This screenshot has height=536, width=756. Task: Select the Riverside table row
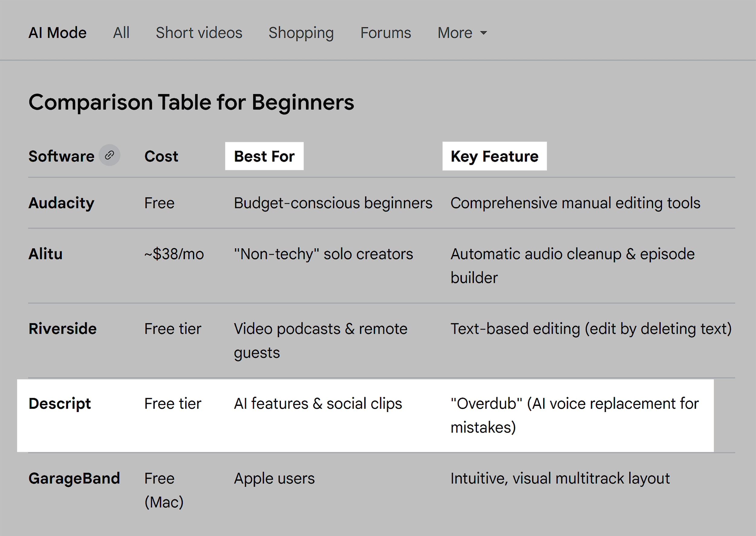point(63,329)
